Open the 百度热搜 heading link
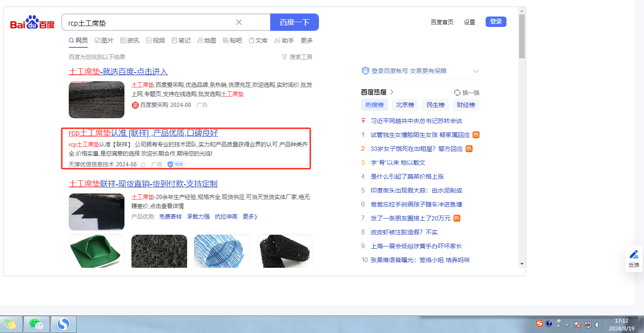 coord(377,92)
